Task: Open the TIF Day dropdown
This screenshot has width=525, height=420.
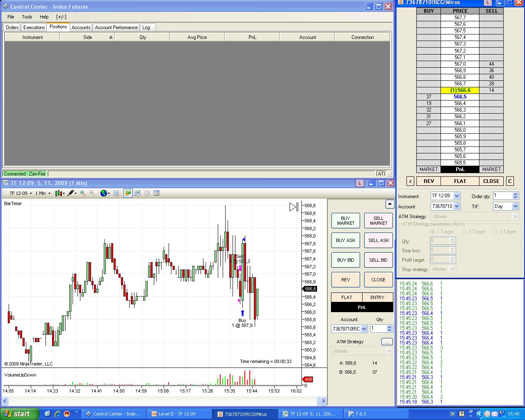Action: coord(516,206)
